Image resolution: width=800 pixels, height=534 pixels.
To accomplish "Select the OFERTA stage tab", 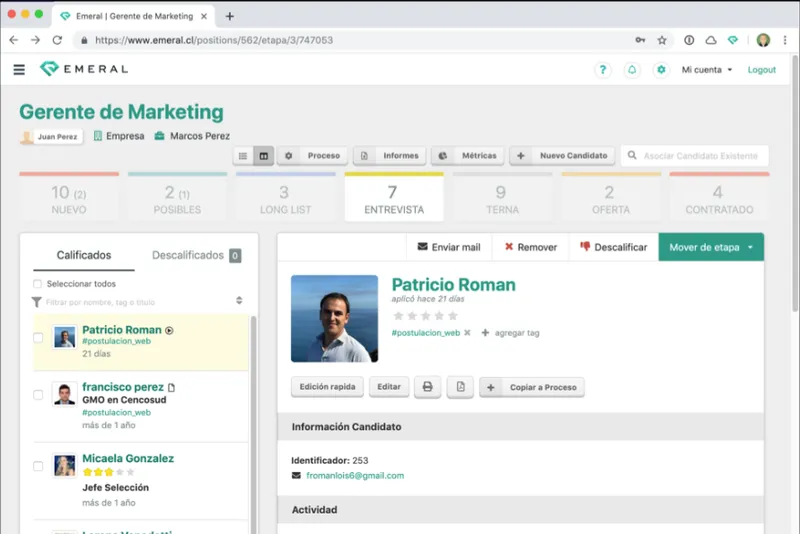I will 611,199.
